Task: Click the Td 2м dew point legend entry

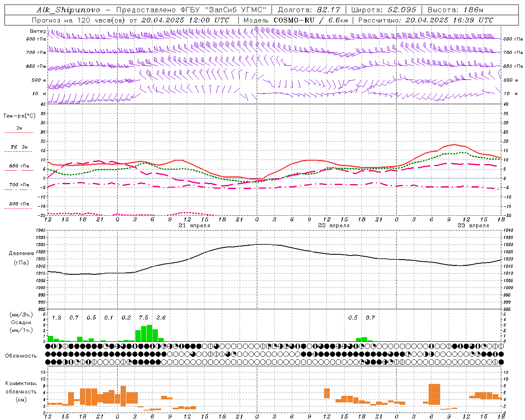Action: pyautogui.click(x=19, y=147)
